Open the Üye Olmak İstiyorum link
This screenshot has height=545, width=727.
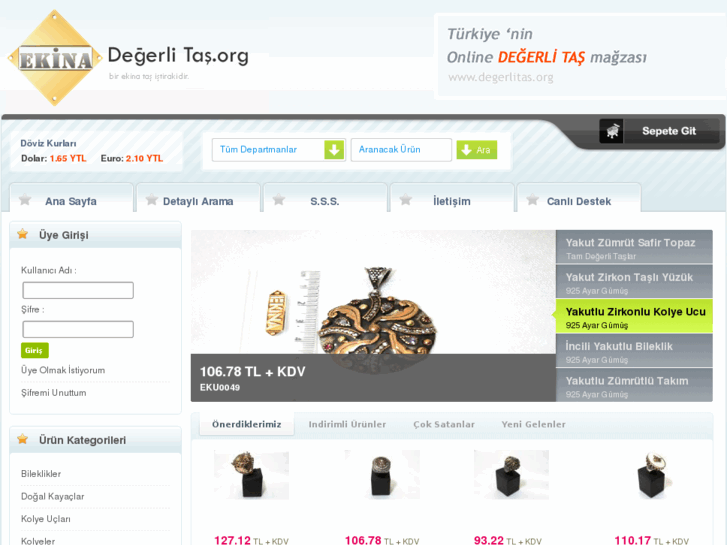point(63,370)
